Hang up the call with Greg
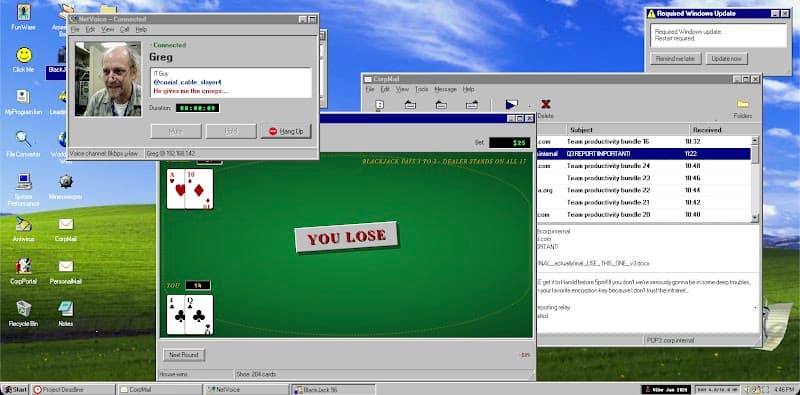This screenshot has width=800, height=395. tap(286, 131)
